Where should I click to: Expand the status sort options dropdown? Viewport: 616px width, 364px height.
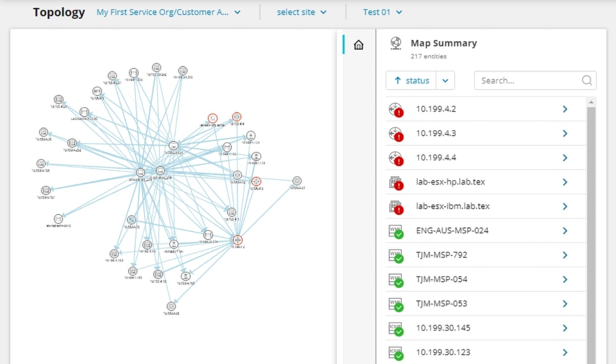pyautogui.click(x=446, y=80)
